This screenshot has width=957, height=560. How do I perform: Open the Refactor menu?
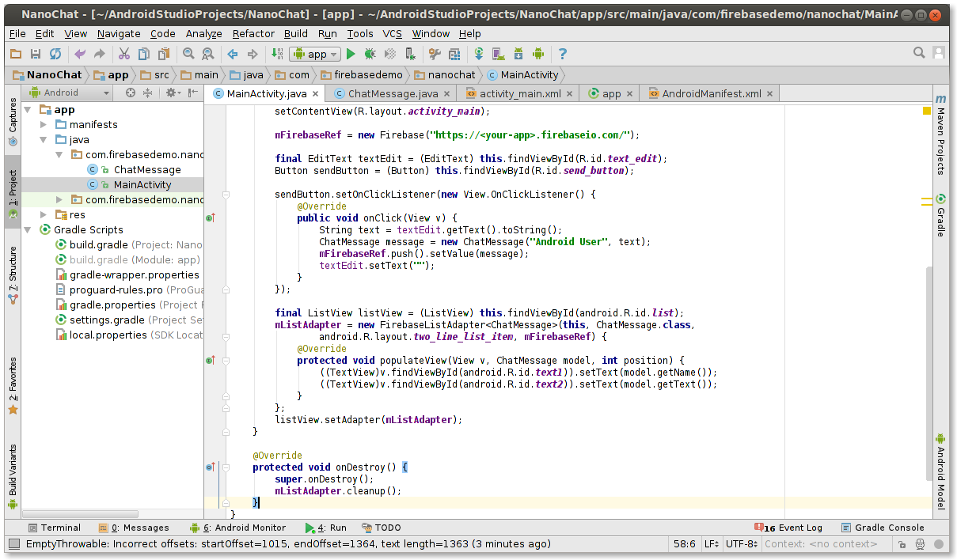(x=253, y=33)
